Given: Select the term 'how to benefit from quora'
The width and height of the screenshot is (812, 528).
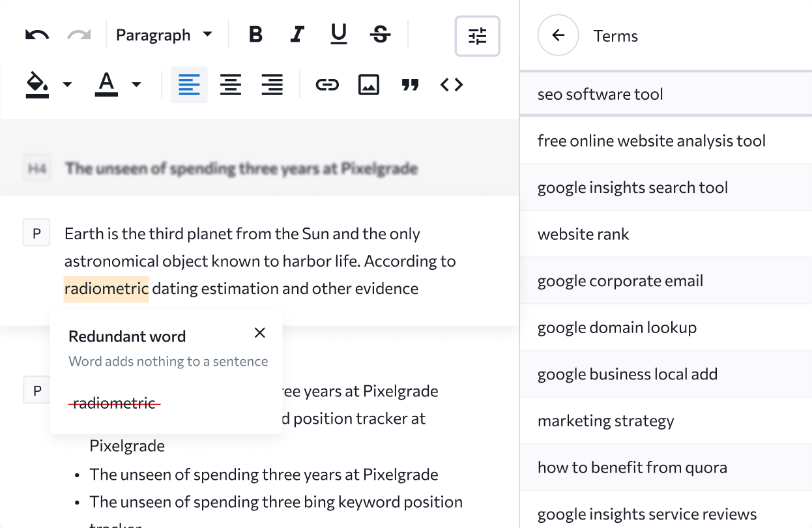Looking at the screenshot, I should pyautogui.click(x=666, y=467).
